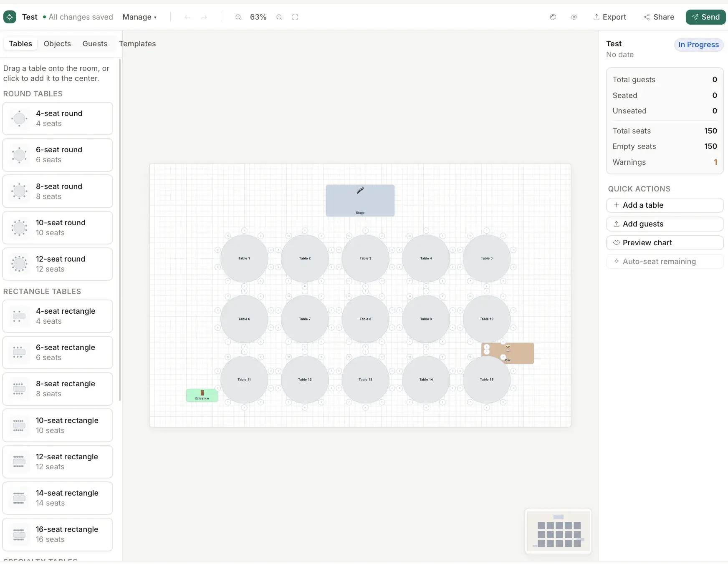
Task: Switch to the Templates tab
Action: pos(137,44)
